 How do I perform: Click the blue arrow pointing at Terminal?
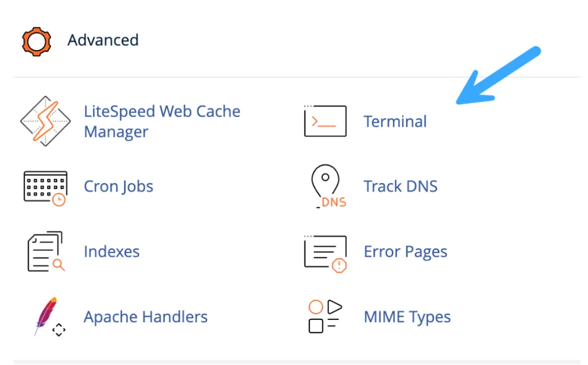(x=498, y=75)
